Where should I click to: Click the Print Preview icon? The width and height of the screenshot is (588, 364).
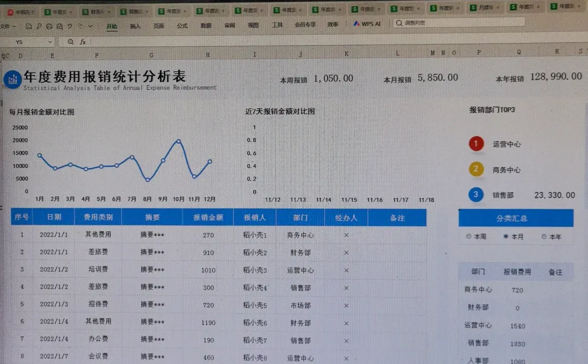coord(60,26)
